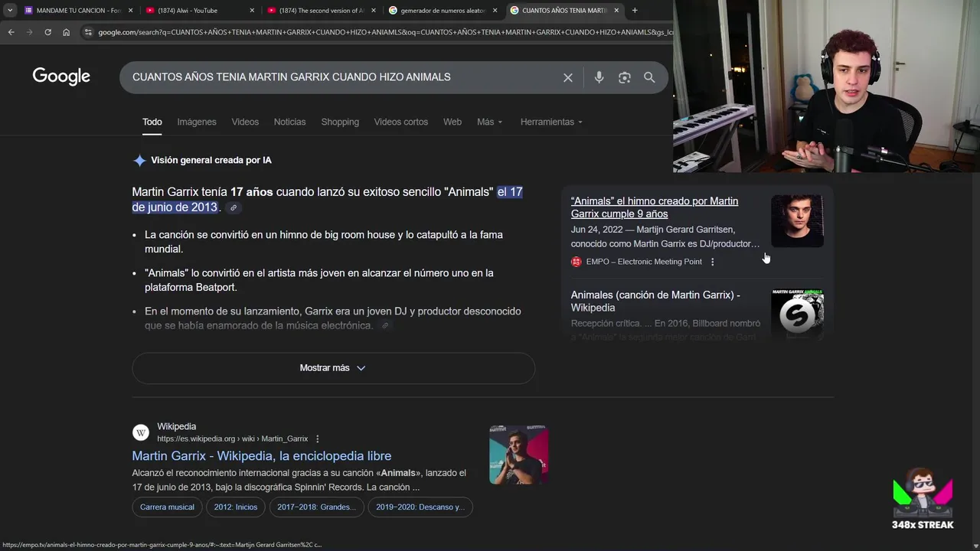The width and height of the screenshot is (980, 551).
Task: Click the Google logo
Action: click(x=61, y=77)
